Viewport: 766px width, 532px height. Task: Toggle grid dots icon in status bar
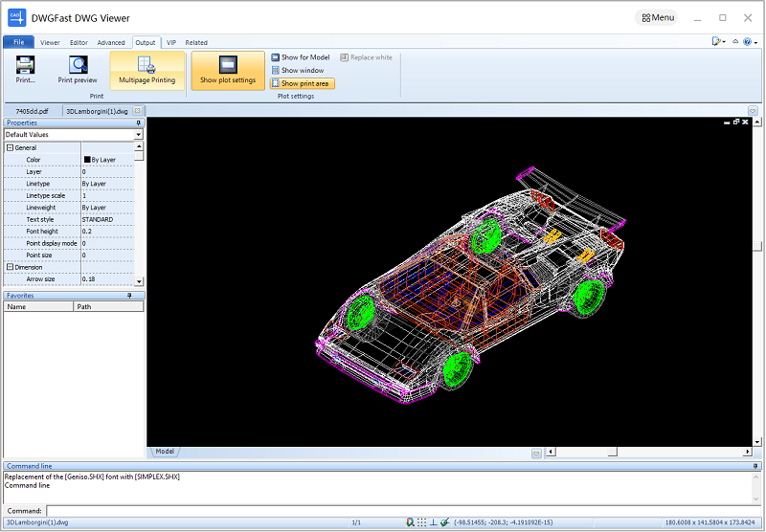(x=421, y=522)
